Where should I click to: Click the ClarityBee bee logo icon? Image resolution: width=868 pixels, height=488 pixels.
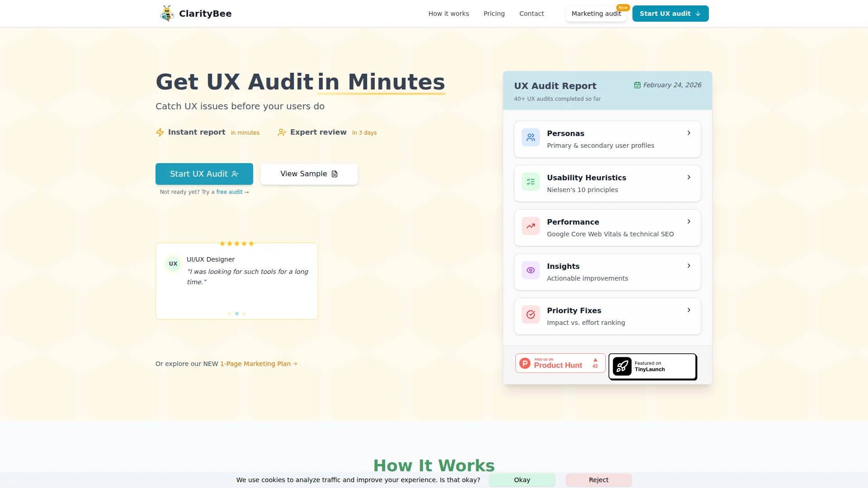[x=167, y=14]
